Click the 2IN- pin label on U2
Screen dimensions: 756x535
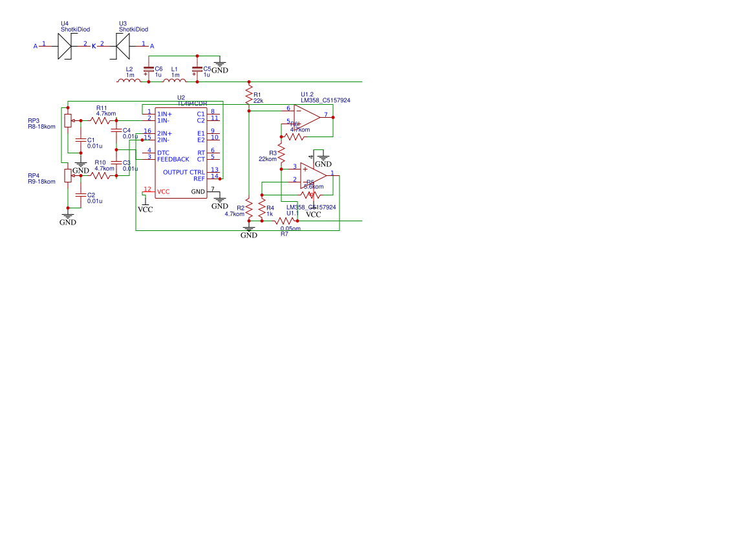[x=164, y=140]
